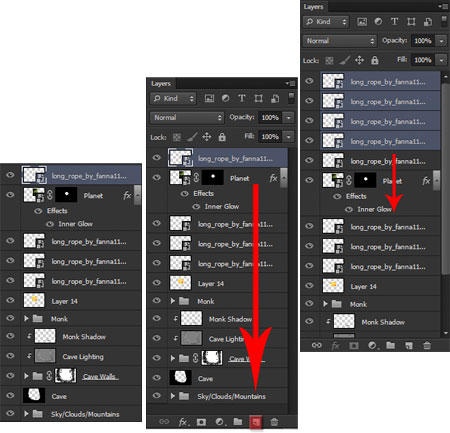Create new group in middle panel
This screenshot has width=450, height=433.
238,422
